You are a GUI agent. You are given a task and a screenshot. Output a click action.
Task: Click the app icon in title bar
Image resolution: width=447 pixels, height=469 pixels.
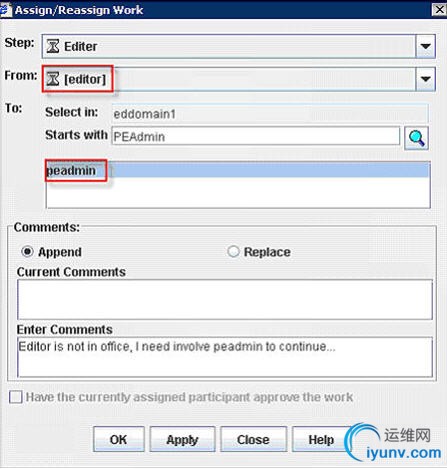pyautogui.click(x=5, y=10)
